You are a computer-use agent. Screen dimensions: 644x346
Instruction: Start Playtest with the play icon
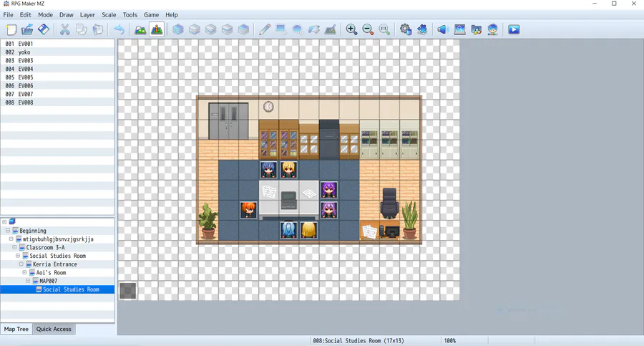pyautogui.click(x=514, y=29)
